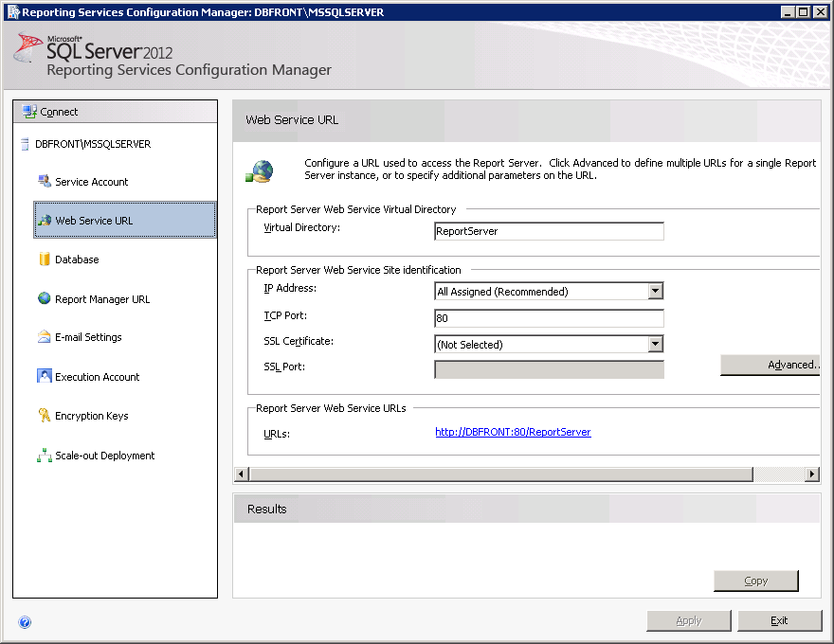Open the http://DBFRONT:80/ReportServer link

point(513,432)
